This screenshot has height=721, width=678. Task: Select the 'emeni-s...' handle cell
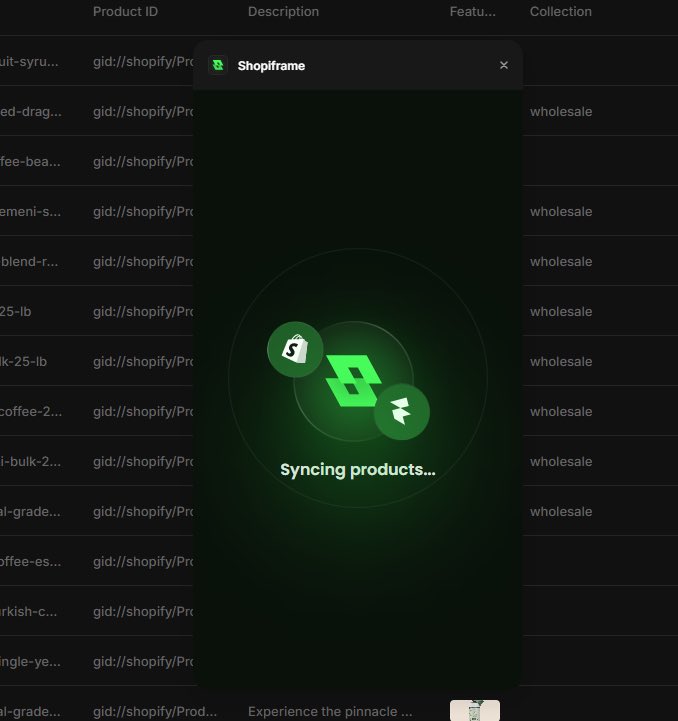click(30, 212)
